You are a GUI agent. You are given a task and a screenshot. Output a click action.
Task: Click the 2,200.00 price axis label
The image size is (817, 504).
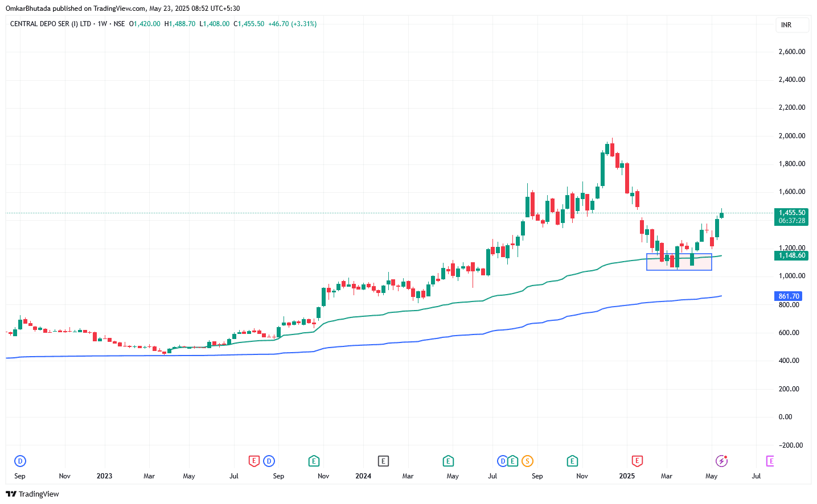pos(792,108)
